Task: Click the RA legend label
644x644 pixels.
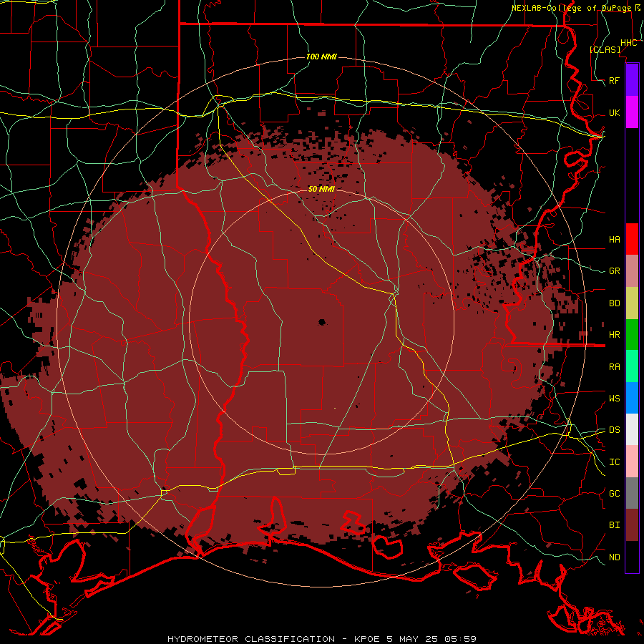Action: (615, 367)
